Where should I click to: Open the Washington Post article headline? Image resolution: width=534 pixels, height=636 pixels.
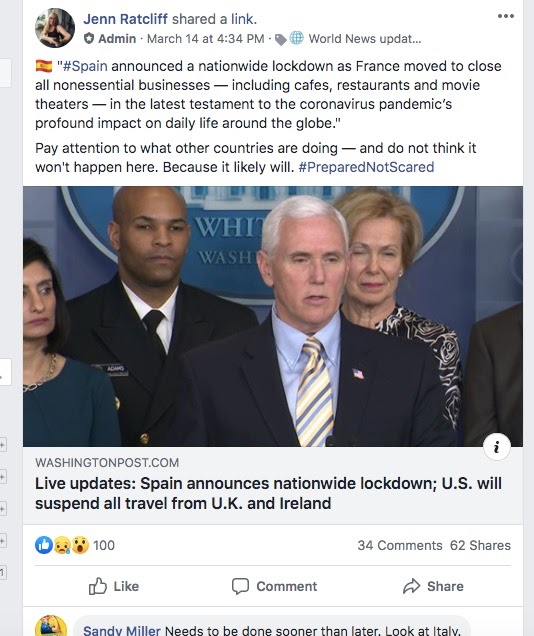pyautogui.click(x=268, y=493)
